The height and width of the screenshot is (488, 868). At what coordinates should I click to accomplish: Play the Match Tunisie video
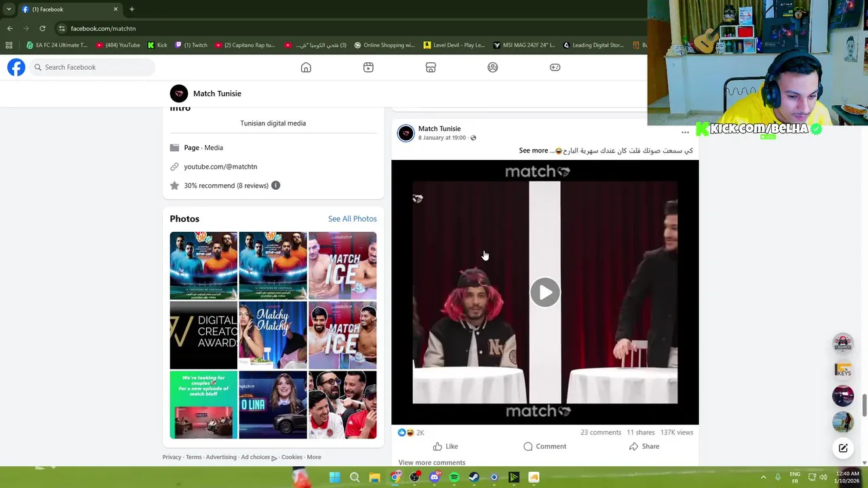tap(545, 292)
